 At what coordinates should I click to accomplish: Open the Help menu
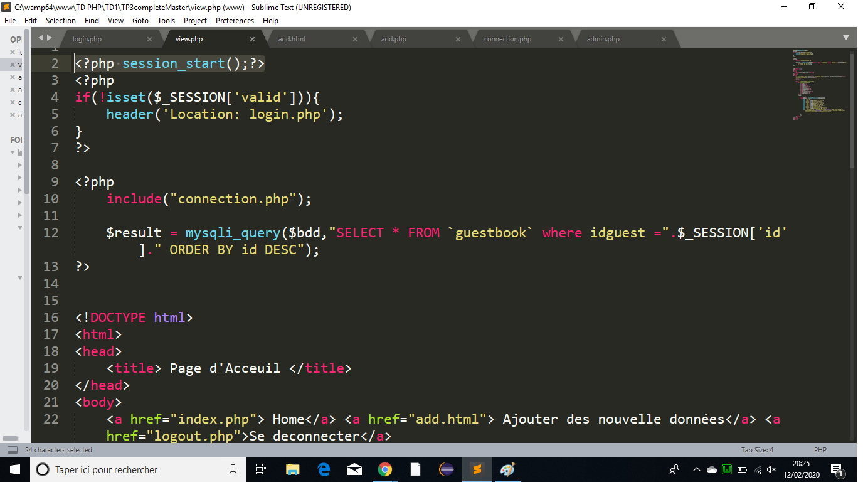(270, 21)
